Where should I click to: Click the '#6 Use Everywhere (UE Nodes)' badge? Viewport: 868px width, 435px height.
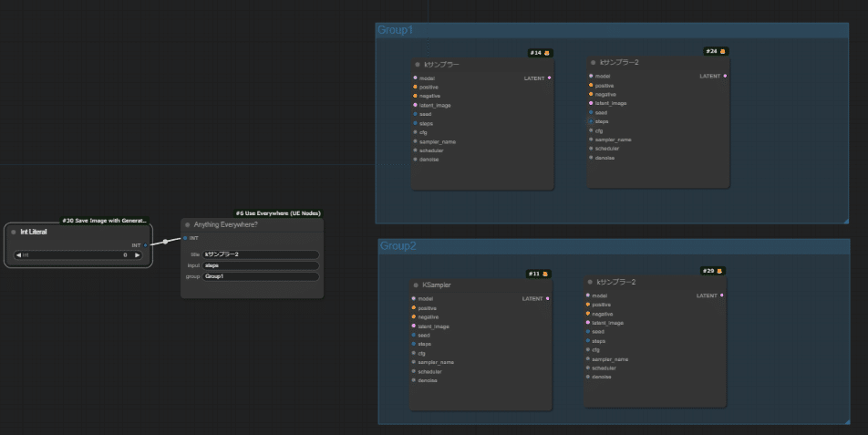click(278, 213)
